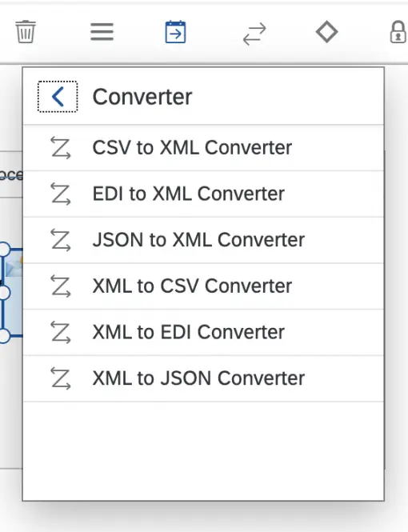Select the partially hidden blue step shape
The image size is (408, 532).
point(13,293)
